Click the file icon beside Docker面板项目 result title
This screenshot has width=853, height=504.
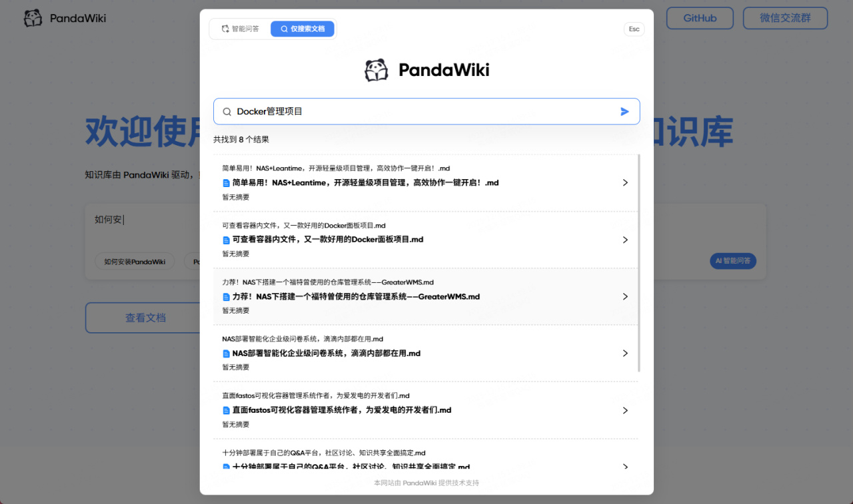click(x=227, y=240)
